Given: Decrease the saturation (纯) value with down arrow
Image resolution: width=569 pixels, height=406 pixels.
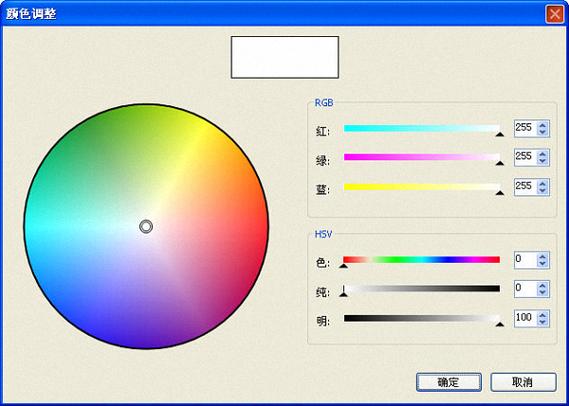Looking at the screenshot, I should point(543,293).
